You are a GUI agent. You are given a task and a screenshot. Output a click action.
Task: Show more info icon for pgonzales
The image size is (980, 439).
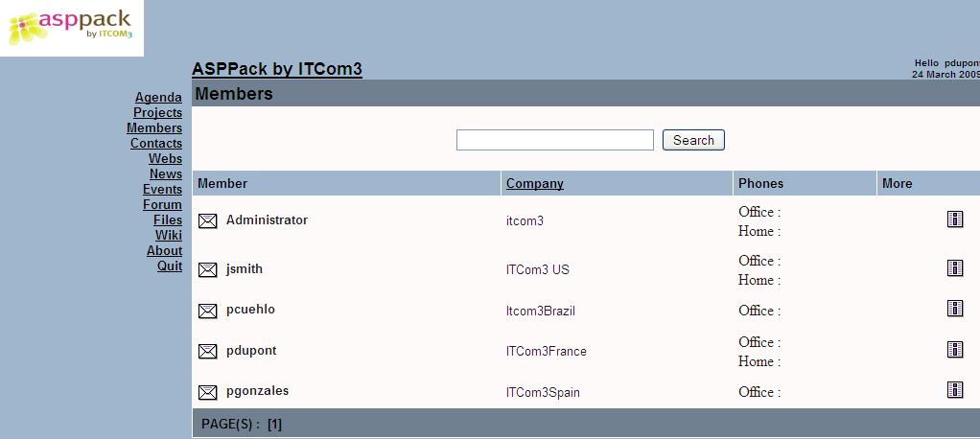point(955,390)
